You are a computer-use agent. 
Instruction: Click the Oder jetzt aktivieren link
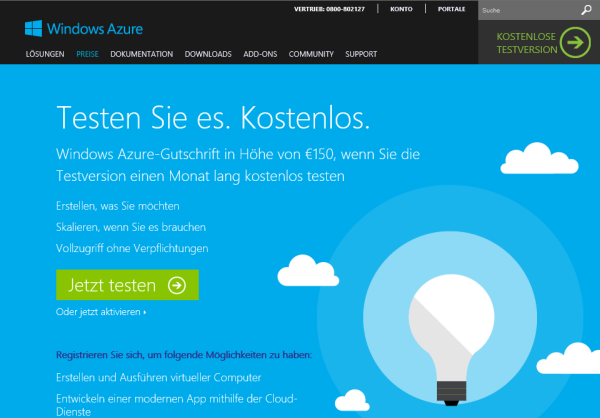coord(101,312)
